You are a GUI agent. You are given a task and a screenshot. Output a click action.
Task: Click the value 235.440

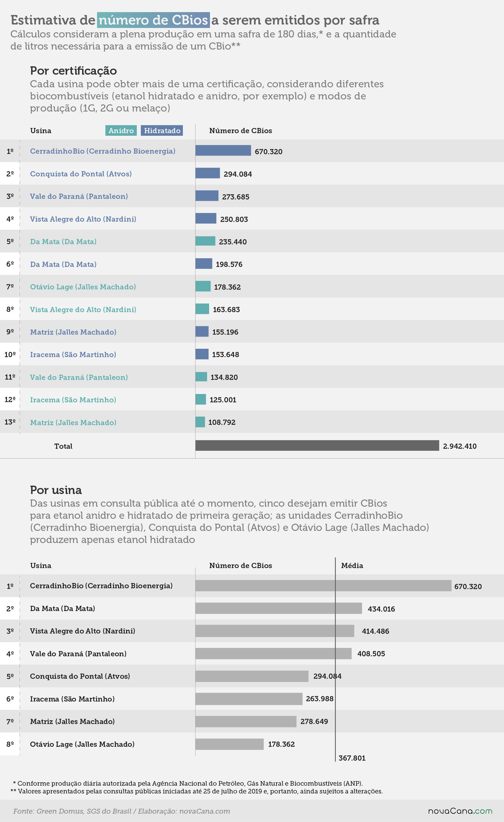click(x=233, y=242)
